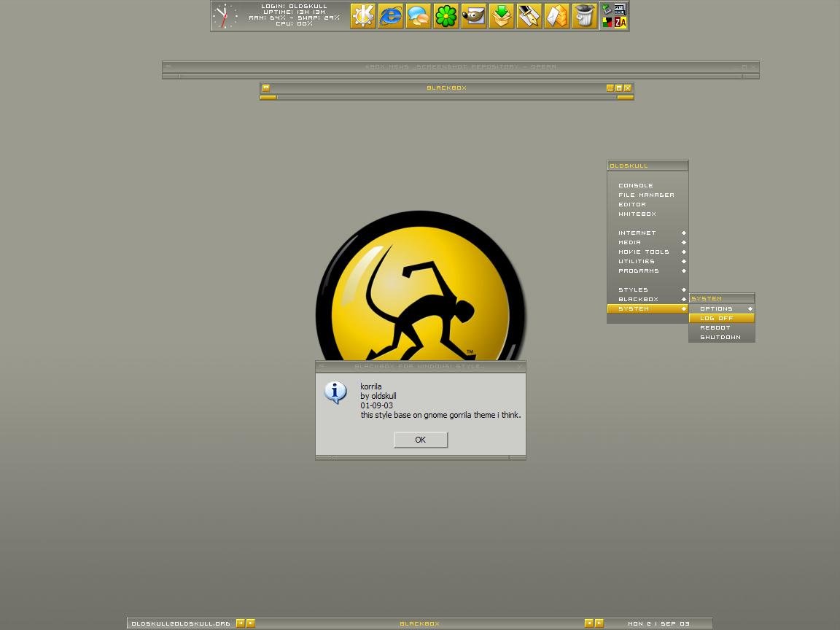Click the analog clock widget
The height and width of the screenshot is (630, 840).
[225, 16]
